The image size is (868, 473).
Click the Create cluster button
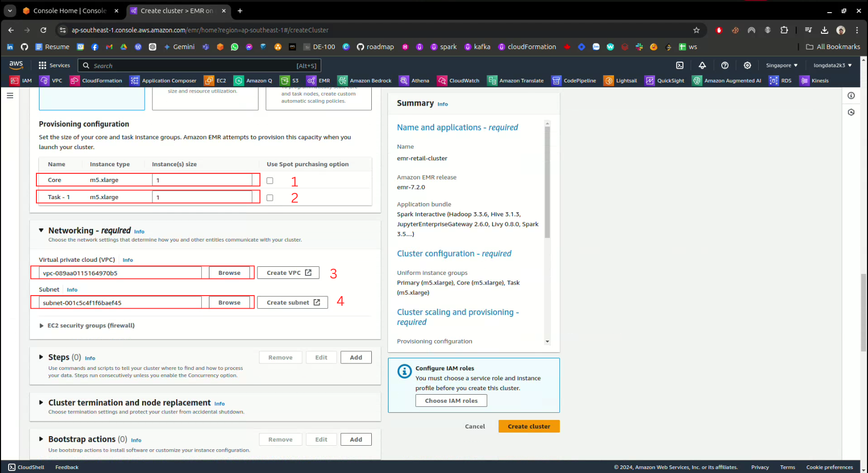pos(529,427)
